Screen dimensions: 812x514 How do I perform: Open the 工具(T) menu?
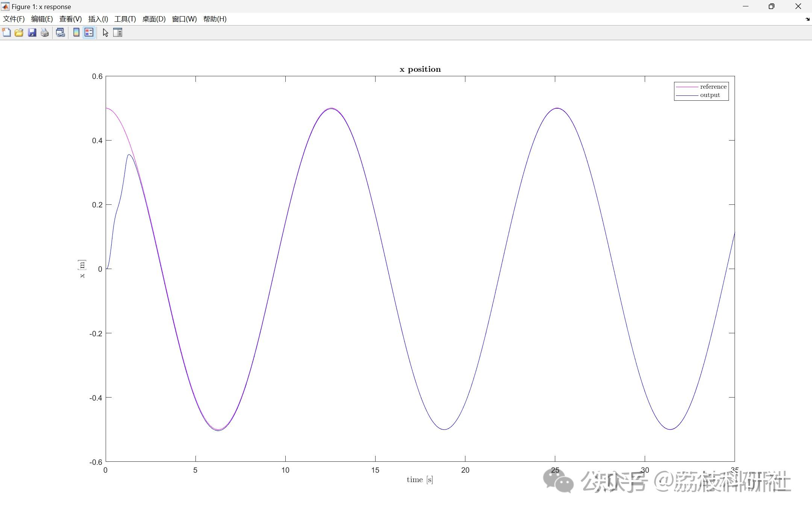click(125, 19)
